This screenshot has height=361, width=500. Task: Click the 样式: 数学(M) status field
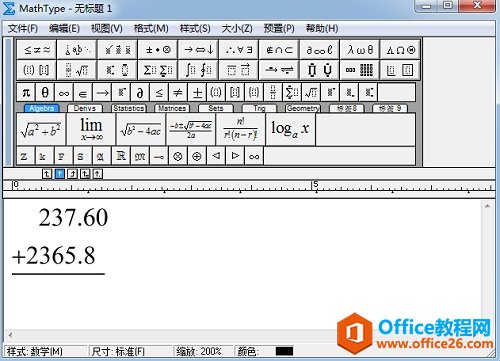45,351
